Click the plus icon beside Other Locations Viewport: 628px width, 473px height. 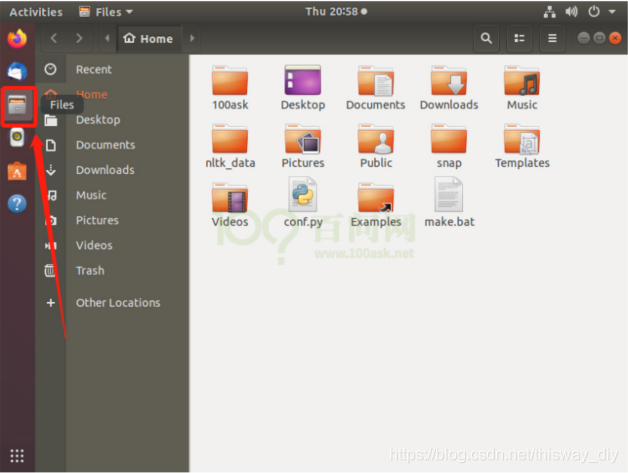coord(50,303)
